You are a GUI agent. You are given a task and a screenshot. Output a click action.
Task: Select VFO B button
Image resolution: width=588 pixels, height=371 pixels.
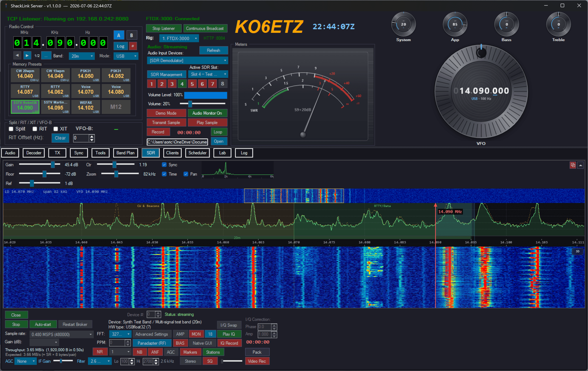pos(132,35)
